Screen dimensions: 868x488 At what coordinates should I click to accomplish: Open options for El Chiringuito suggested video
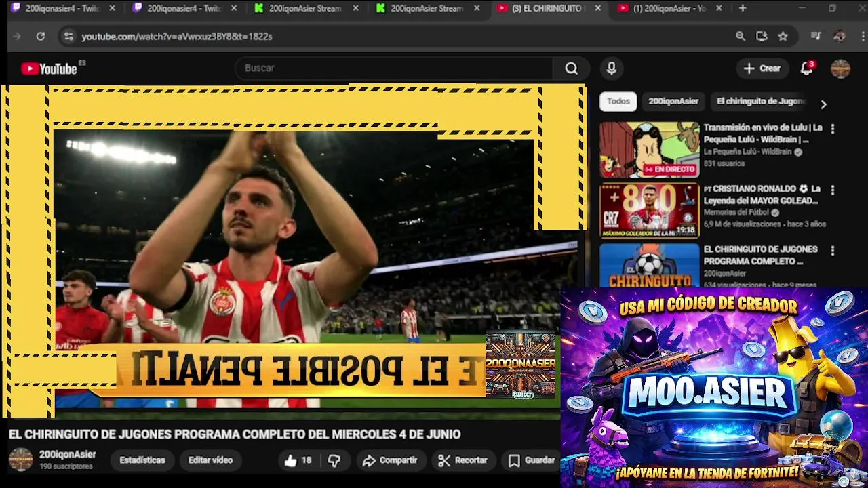(833, 251)
